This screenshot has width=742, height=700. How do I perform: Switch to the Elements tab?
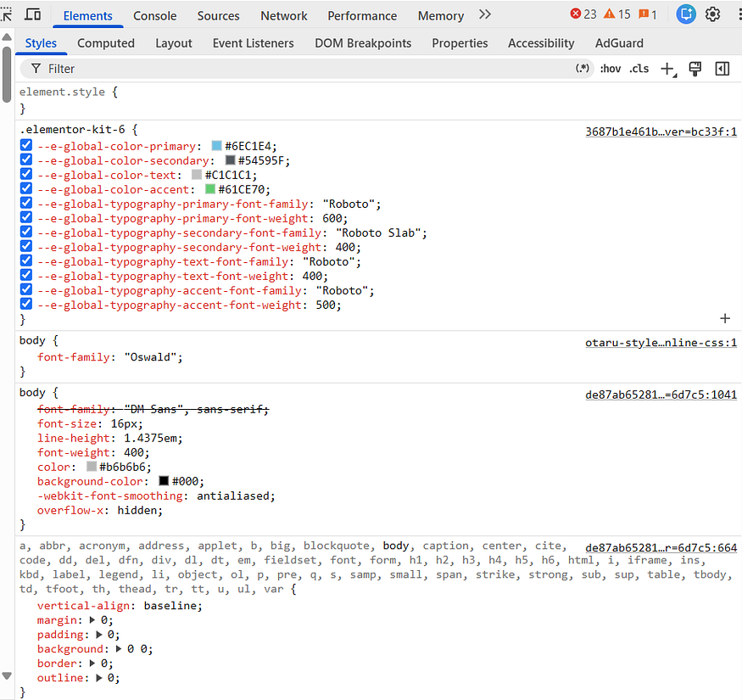tap(88, 15)
